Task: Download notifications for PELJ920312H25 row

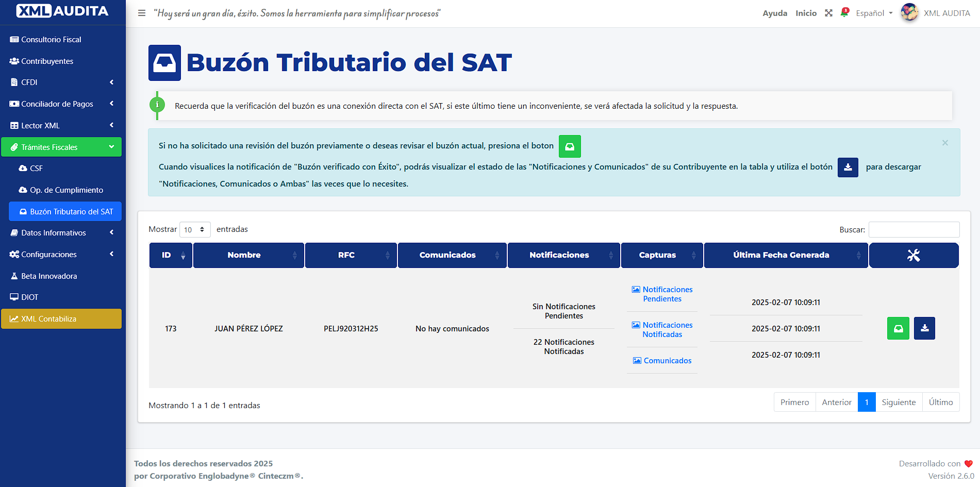Action: click(x=924, y=328)
